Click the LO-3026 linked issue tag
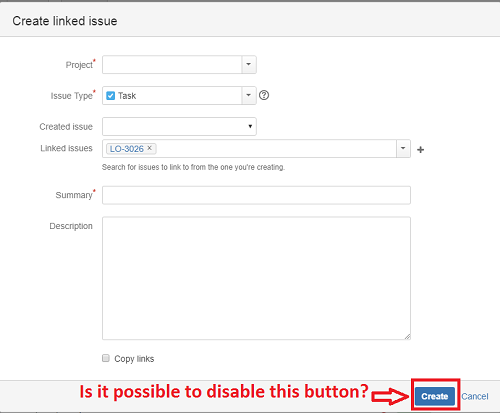The image size is (500, 413). click(131, 148)
